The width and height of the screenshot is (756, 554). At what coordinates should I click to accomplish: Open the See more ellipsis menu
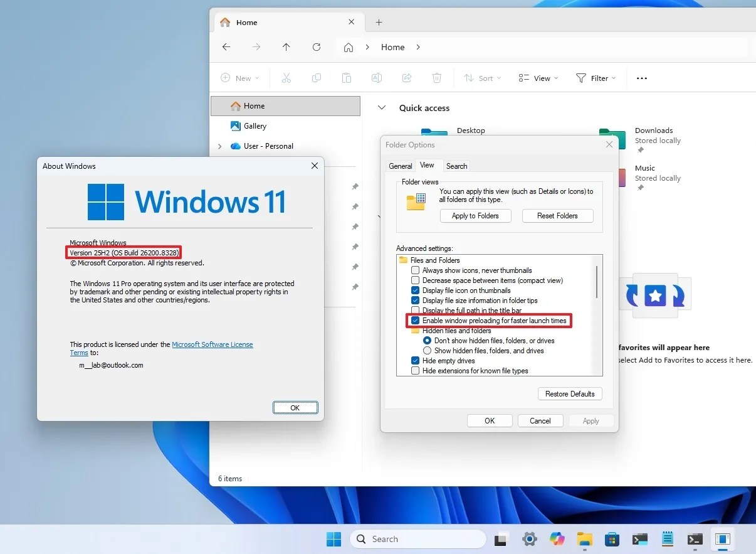click(641, 78)
